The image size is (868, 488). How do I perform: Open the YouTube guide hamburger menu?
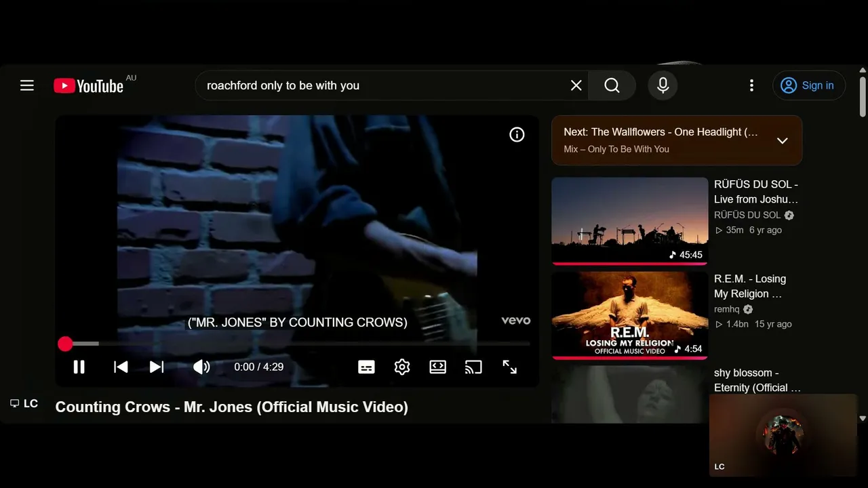coord(27,85)
